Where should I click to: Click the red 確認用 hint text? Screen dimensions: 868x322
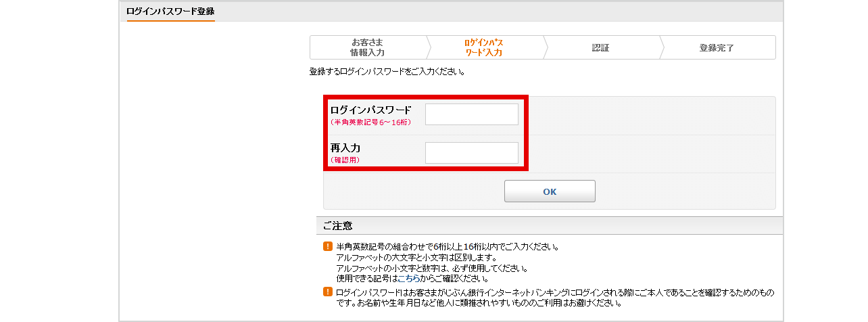pos(345,160)
